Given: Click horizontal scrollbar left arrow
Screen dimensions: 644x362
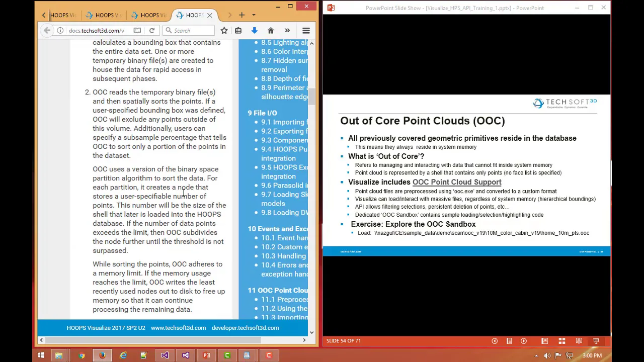Looking at the screenshot, I should pyautogui.click(x=41, y=340).
